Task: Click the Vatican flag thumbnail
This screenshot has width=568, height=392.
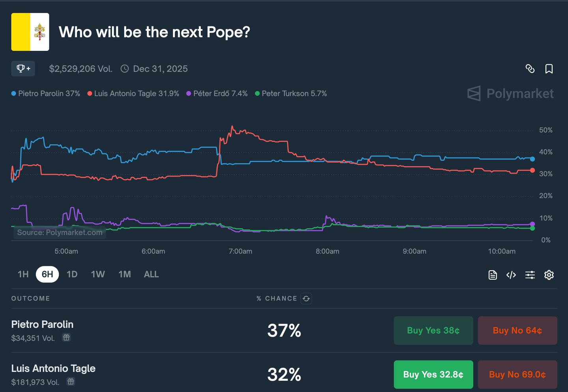Action: pos(30,32)
